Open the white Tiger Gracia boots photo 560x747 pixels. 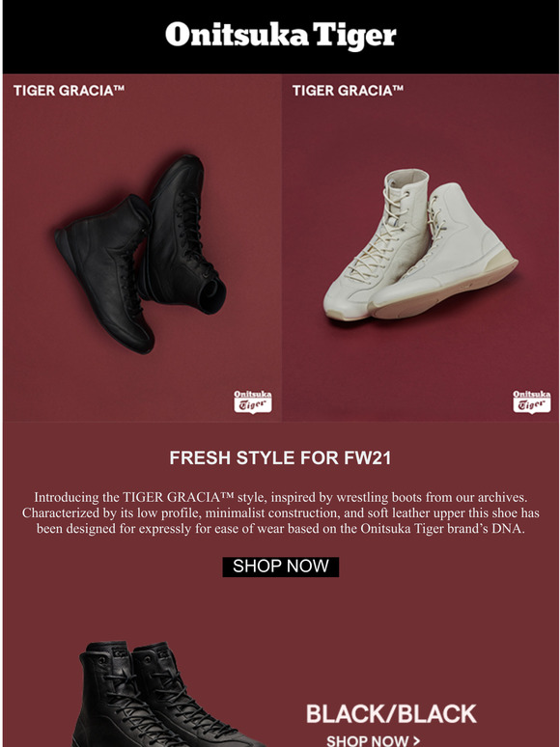(420, 248)
